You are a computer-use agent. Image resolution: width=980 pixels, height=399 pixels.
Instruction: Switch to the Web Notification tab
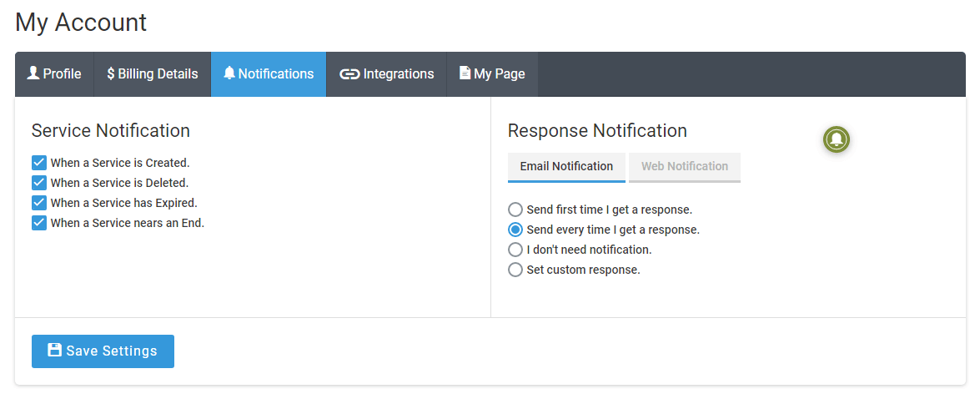[x=685, y=167]
